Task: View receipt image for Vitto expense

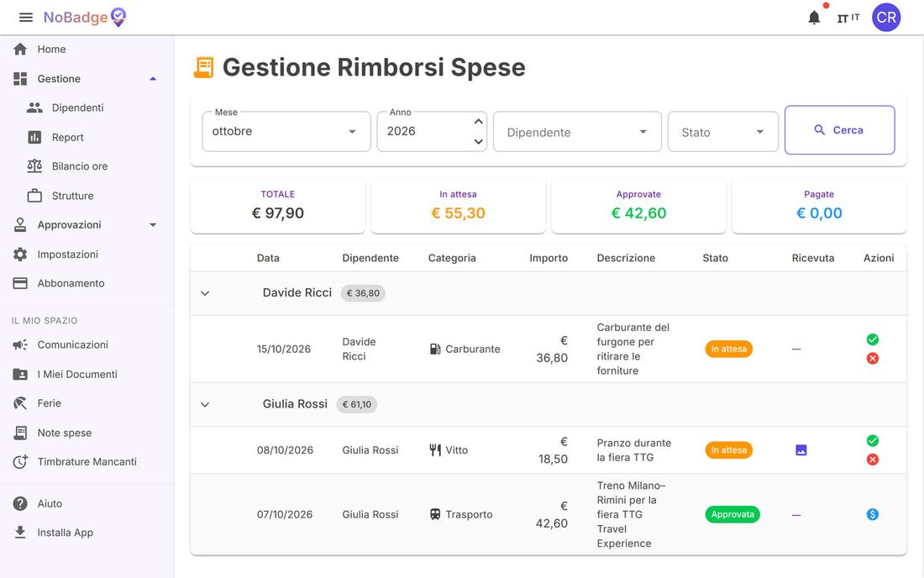Action: pyautogui.click(x=801, y=450)
